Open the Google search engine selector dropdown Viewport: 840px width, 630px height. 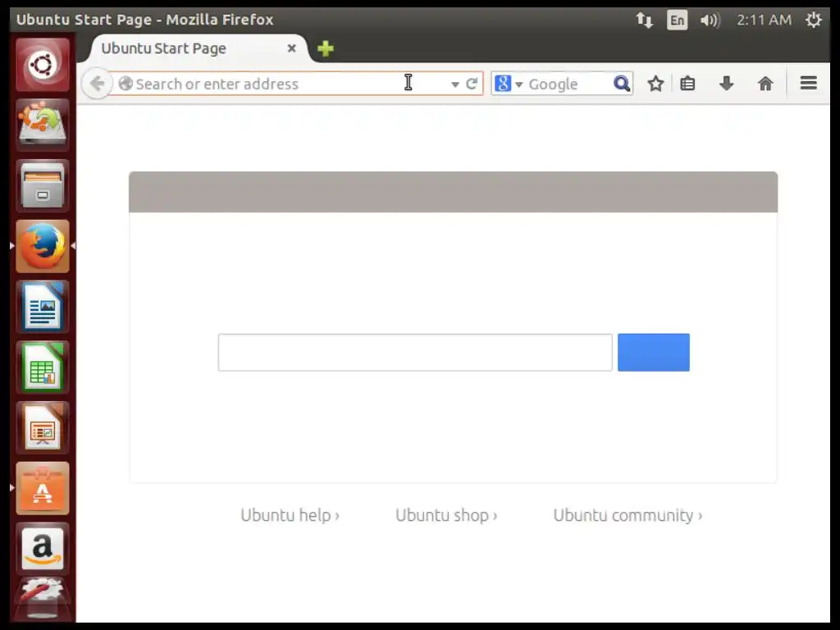coord(508,84)
